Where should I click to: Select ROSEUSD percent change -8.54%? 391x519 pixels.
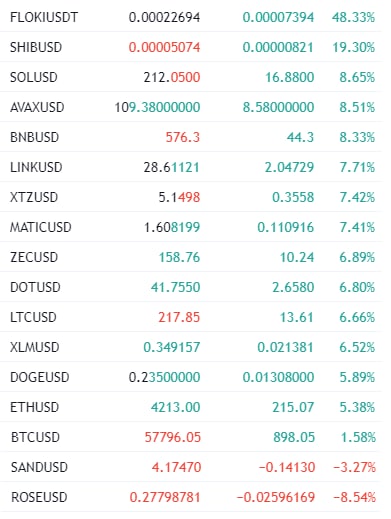tap(355, 497)
